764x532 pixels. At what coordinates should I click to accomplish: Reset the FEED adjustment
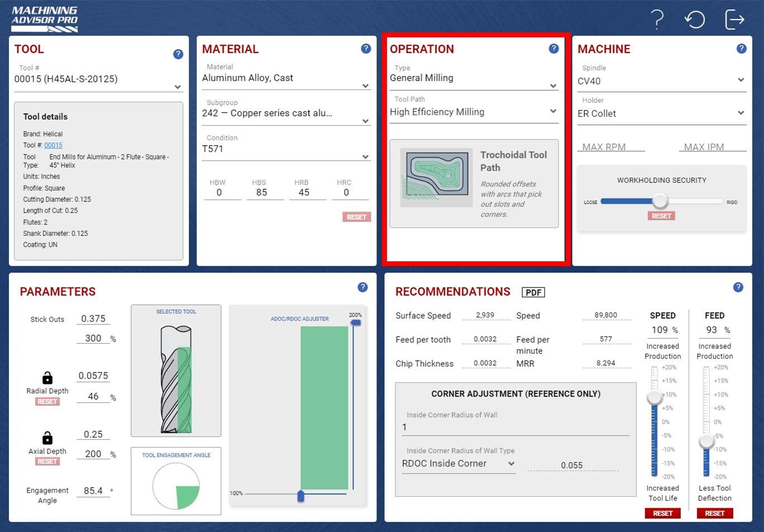point(714,513)
